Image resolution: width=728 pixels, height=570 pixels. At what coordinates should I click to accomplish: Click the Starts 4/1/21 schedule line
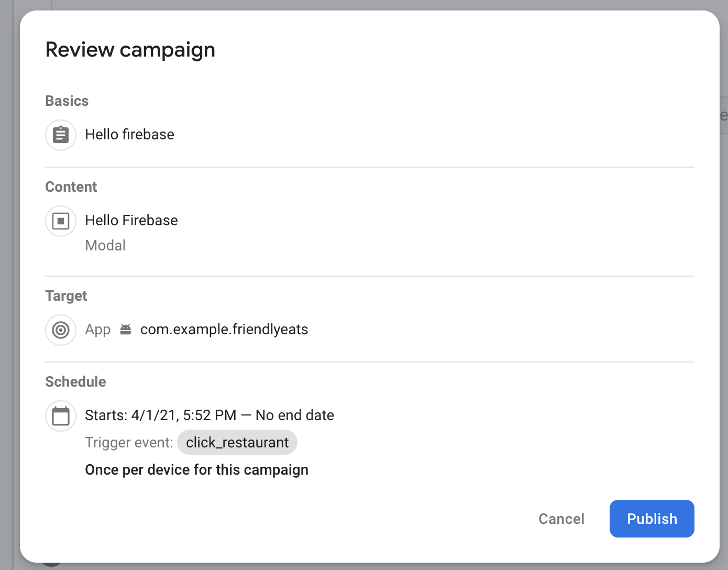tap(209, 415)
